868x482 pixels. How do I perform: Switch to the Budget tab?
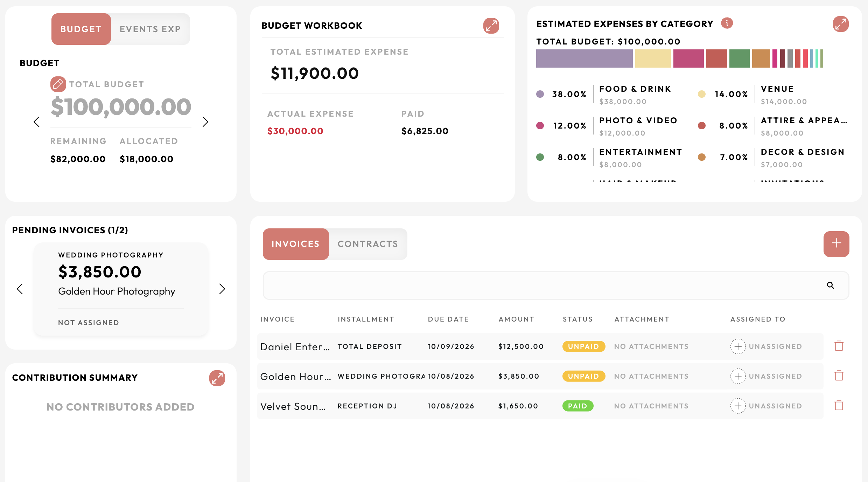tap(81, 29)
